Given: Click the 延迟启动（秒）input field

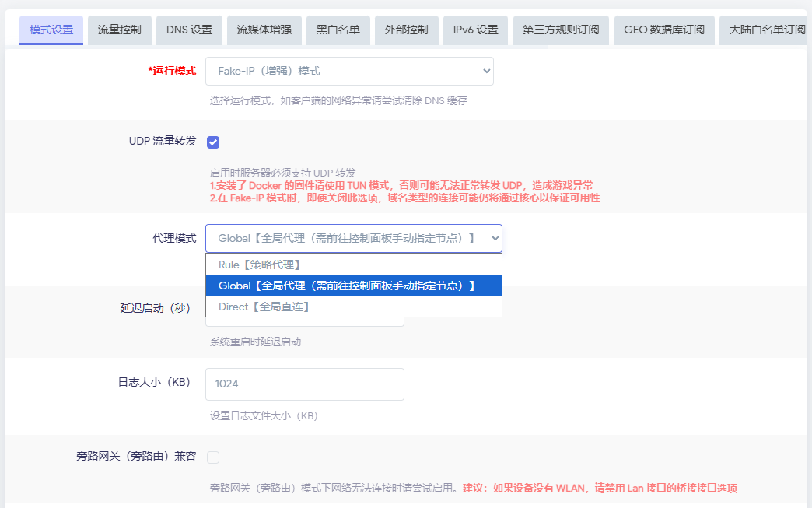Looking at the screenshot, I should 304,322.
